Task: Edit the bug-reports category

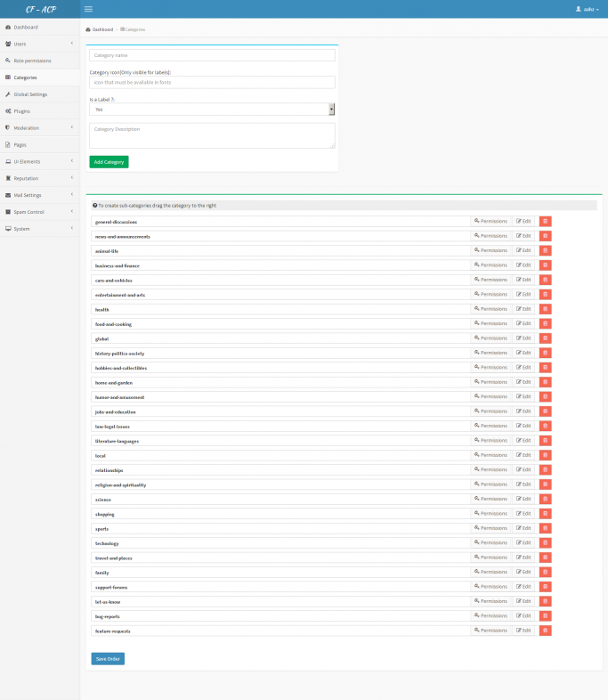Action: coord(523,616)
